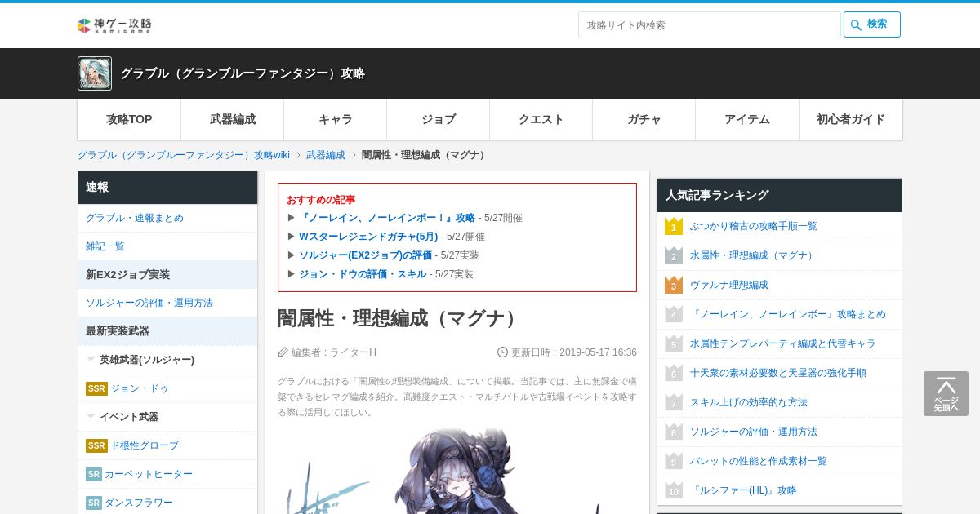This screenshot has height=514, width=980.
Task: Open the ダンスフラワー weapon link
Action: tap(139, 503)
